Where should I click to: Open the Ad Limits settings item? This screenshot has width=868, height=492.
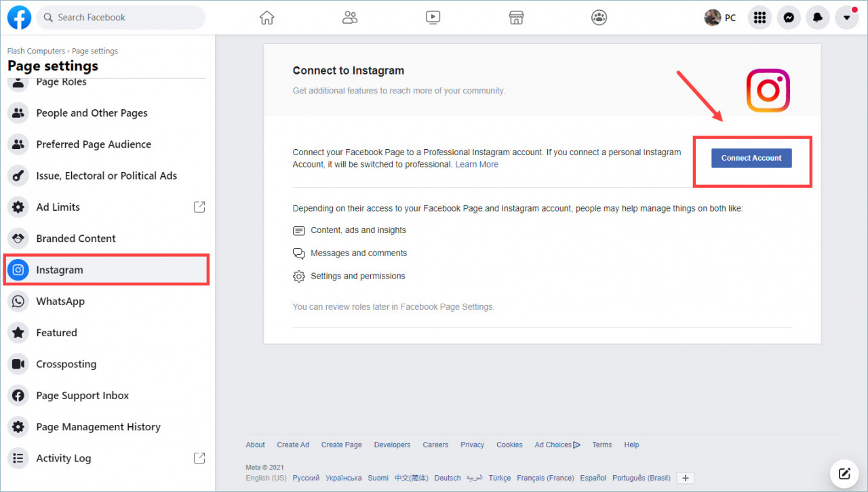[x=106, y=207]
